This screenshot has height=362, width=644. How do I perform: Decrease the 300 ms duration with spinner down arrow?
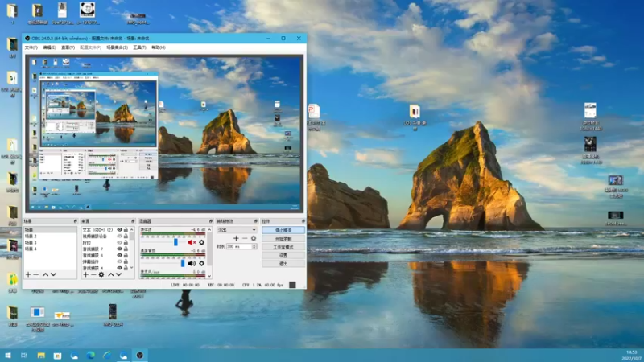(254, 248)
